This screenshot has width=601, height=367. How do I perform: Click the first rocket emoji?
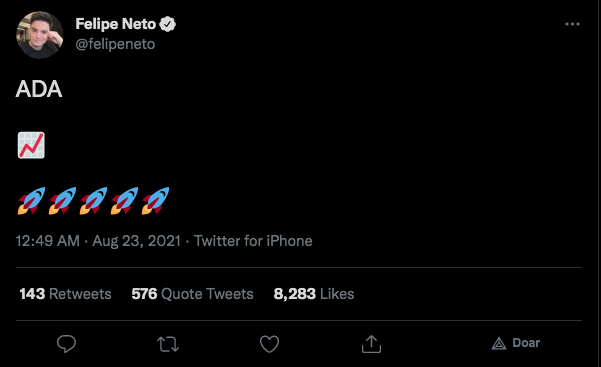[31, 201]
